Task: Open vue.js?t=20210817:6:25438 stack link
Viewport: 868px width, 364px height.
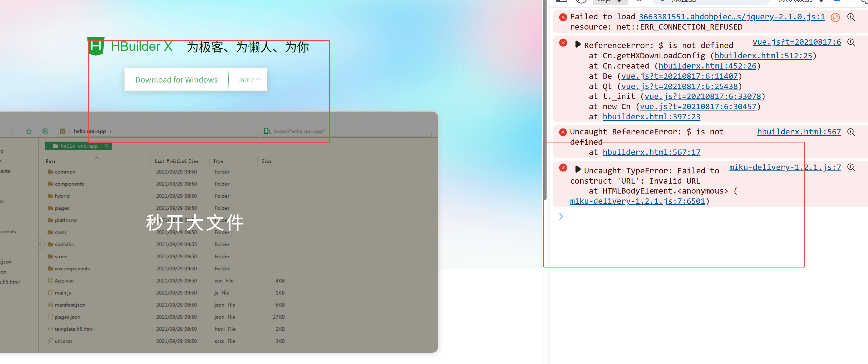Action: tap(679, 86)
